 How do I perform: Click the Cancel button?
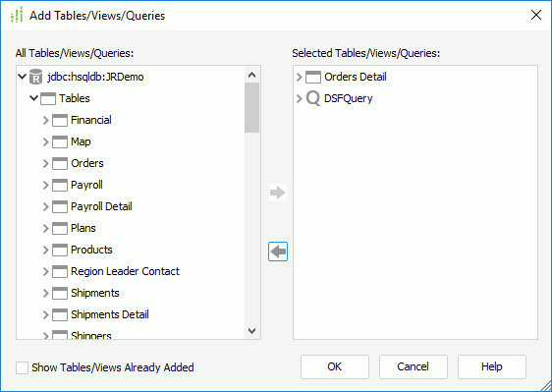tap(414, 366)
